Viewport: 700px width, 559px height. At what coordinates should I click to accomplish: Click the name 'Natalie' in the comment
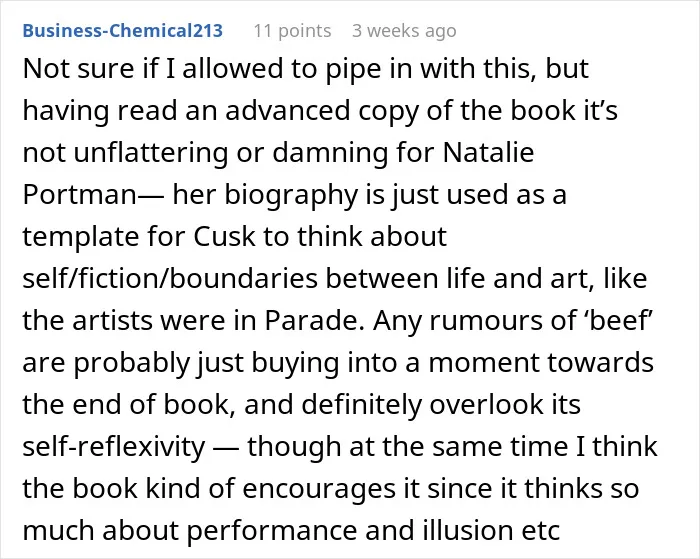pos(488,152)
